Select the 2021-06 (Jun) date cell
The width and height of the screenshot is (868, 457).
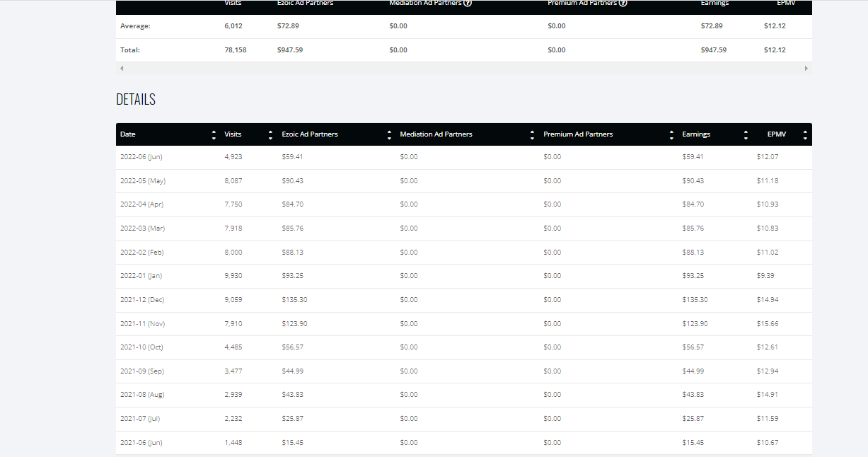[141, 443]
